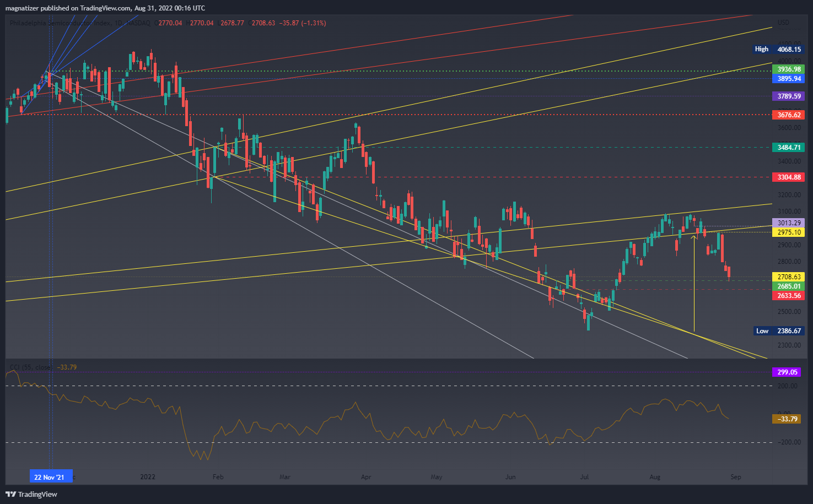This screenshot has width=813, height=504.
Task: Click the CCI value -33.79 axis label
Action: (x=787, y=419)
